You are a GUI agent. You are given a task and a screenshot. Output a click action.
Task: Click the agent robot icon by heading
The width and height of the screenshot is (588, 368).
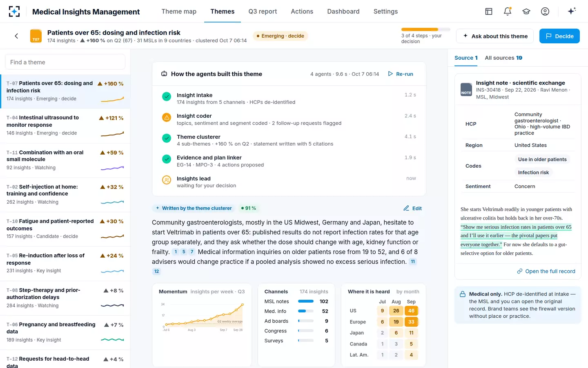164,74
